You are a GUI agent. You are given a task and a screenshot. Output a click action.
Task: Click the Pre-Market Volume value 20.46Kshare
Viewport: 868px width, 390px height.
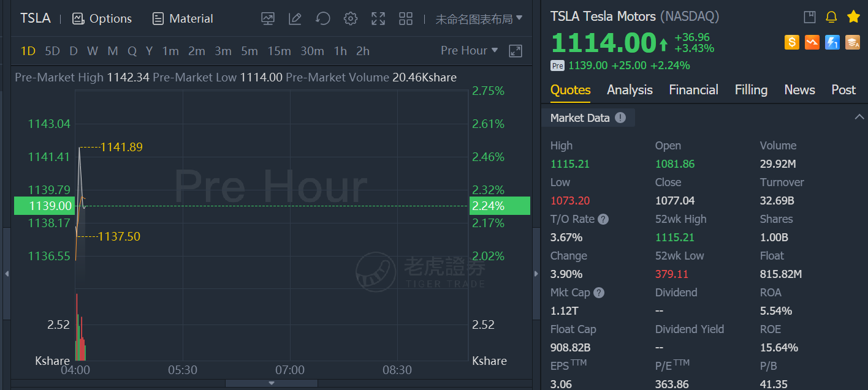[424, 78]
